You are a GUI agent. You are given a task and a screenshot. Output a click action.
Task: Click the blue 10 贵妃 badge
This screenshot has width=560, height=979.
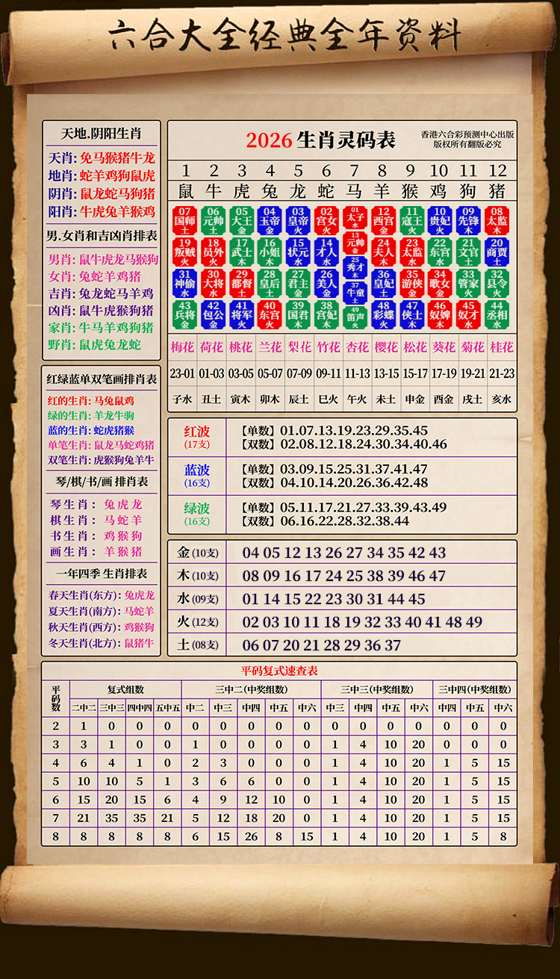tap(440, 220)
